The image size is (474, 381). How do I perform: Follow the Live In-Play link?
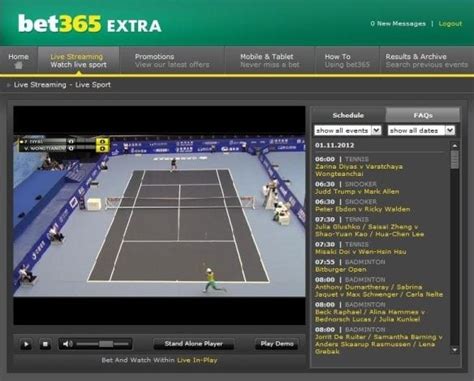click(197, 360)
